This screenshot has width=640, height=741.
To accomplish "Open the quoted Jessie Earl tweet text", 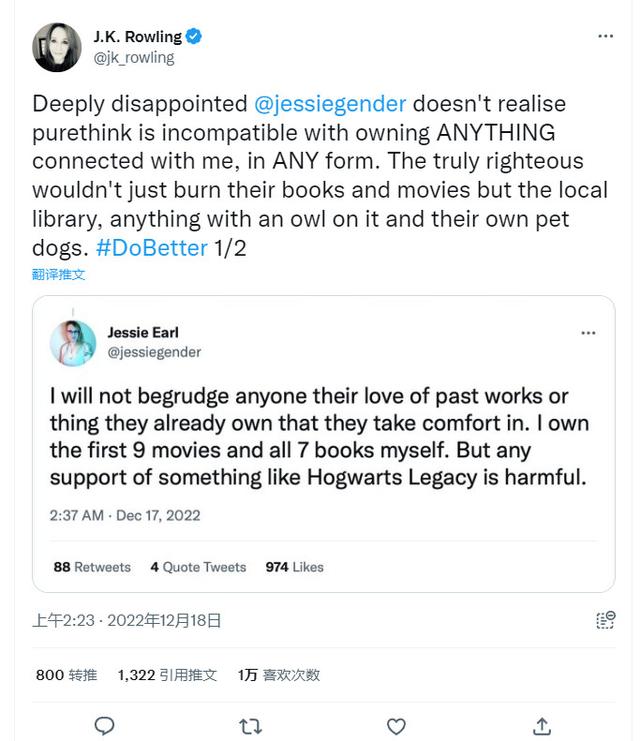I will (318, 437).
